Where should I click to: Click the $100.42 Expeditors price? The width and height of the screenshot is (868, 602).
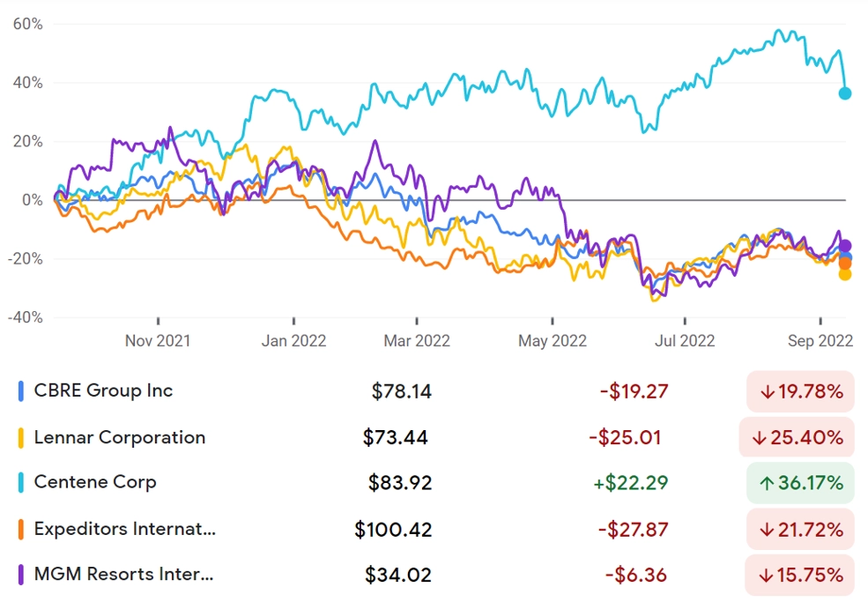coord(393,530)
